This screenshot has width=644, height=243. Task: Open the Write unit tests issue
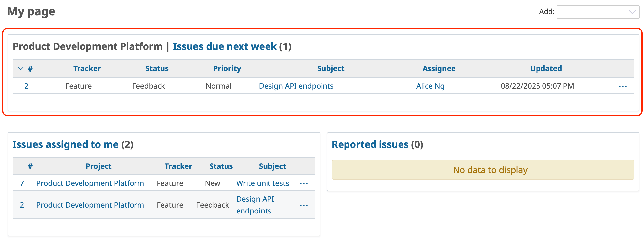tap(262, 183)
